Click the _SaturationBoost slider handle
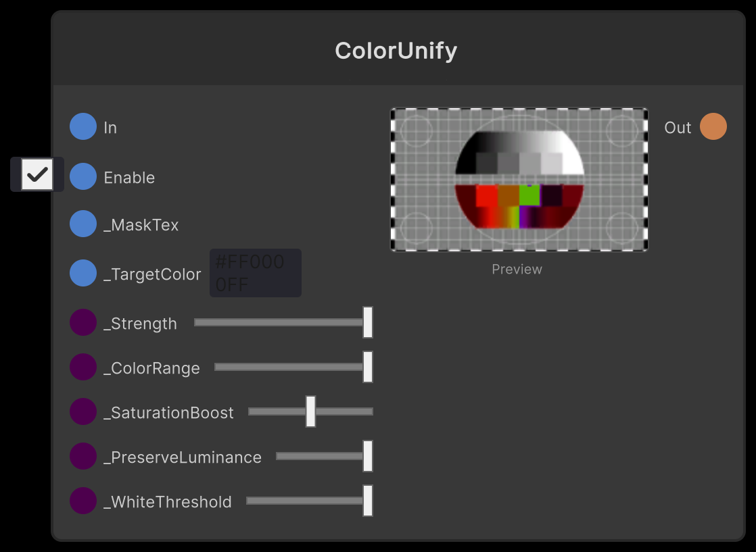 click(310, 411)
